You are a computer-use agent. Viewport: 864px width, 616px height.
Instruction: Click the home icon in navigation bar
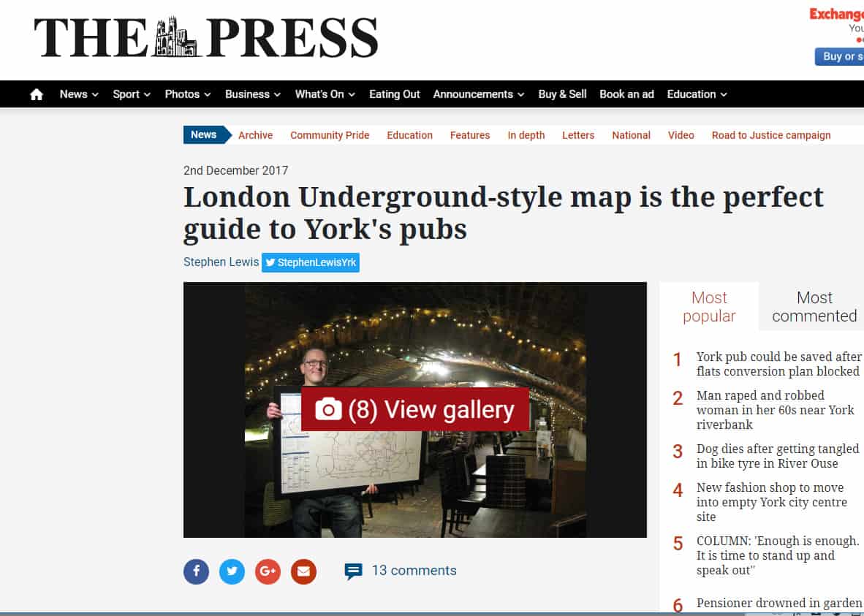tap(37, 94)
